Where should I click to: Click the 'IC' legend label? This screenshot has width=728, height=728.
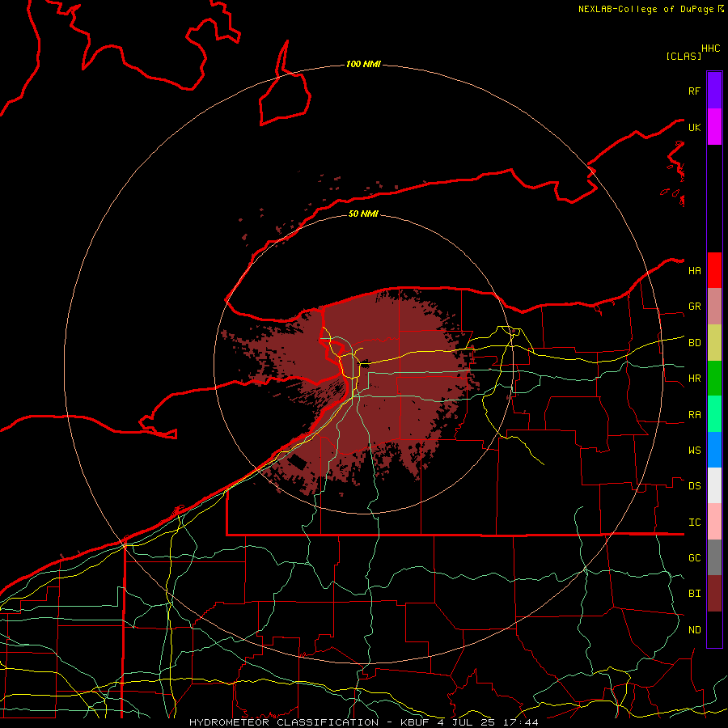pos(694,523)
